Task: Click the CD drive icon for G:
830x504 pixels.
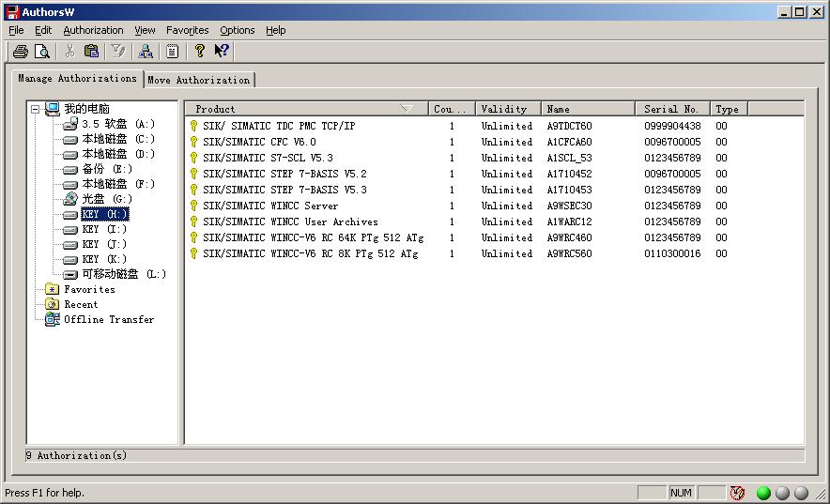Action: click(70, 199)
